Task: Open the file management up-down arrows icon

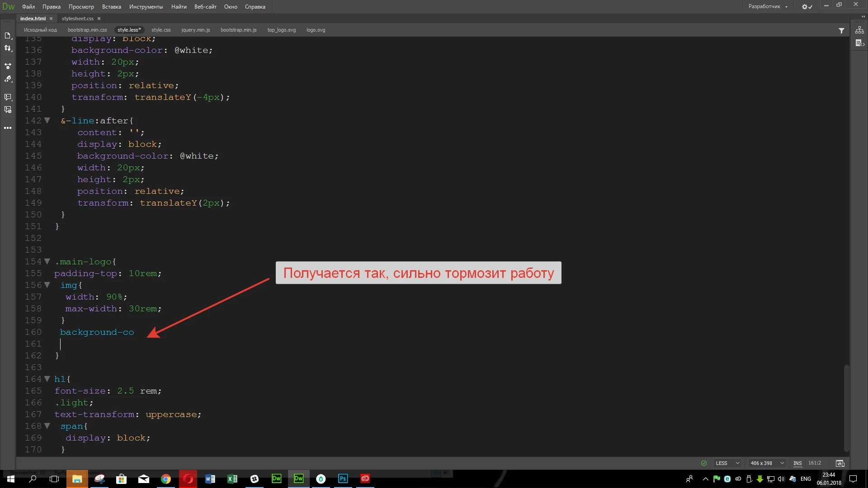Action: click(8, 48)
